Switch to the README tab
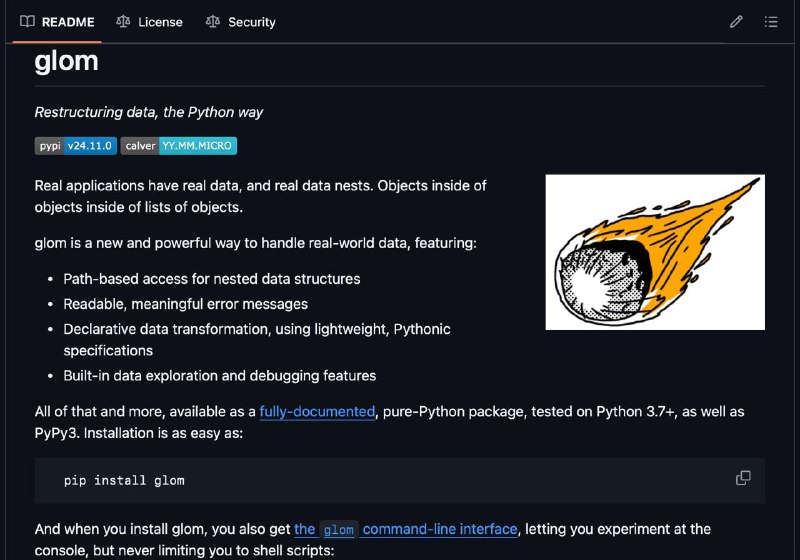 click(57, 22)
